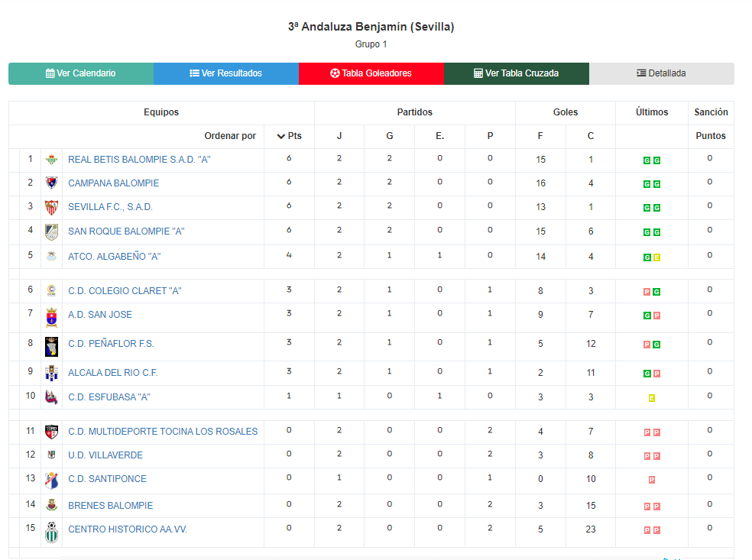Select the J column header
This screenshot has height=560, width=752.
(339, 136)
